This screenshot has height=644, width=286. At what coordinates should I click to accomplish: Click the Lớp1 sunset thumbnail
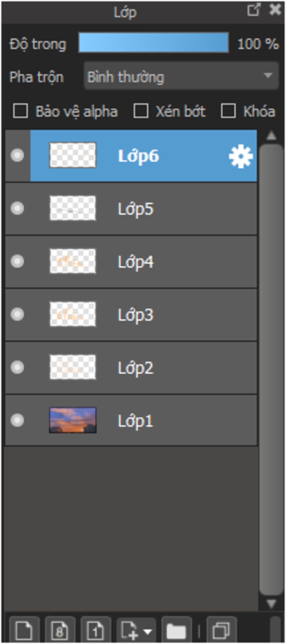click(73, 420)
